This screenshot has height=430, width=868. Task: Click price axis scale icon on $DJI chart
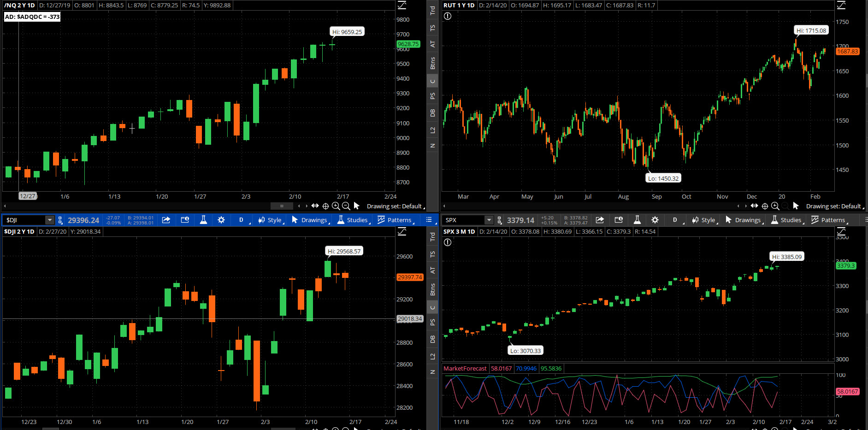tap(402, 231)
